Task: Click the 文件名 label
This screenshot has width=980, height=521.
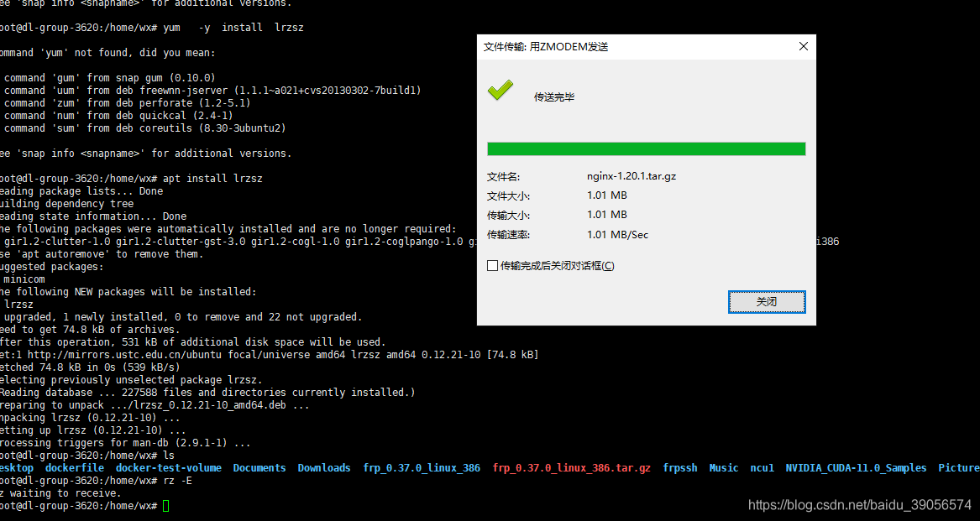Action: 503,177
